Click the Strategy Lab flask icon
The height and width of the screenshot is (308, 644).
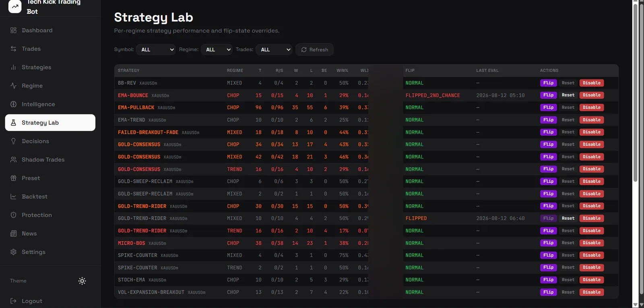[13, 123]
